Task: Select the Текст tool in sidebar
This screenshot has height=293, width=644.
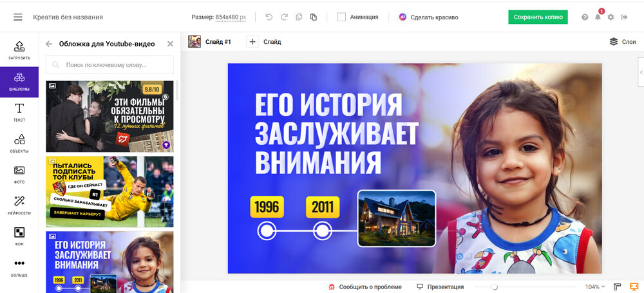Action: coord(19,113)
